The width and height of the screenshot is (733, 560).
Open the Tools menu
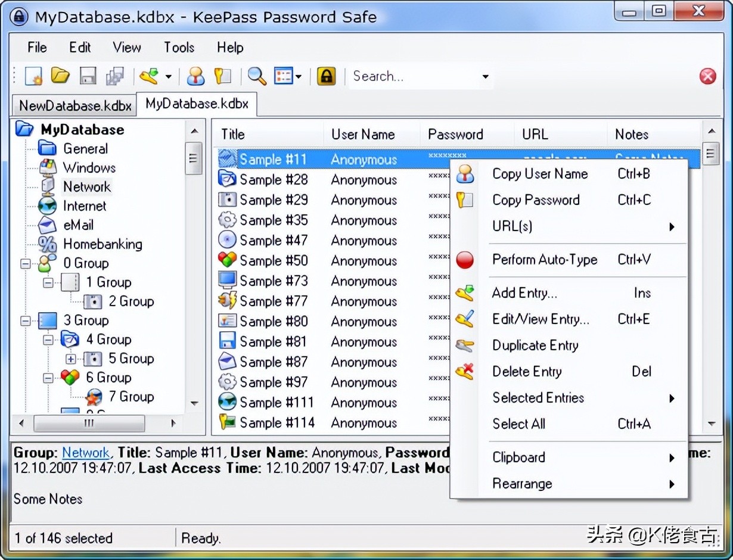179,48
